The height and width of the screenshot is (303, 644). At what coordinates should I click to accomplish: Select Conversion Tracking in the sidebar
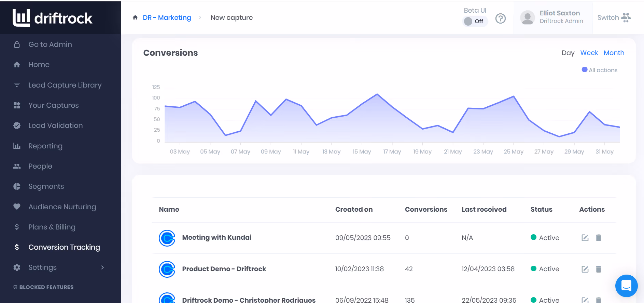coord(64,247)
